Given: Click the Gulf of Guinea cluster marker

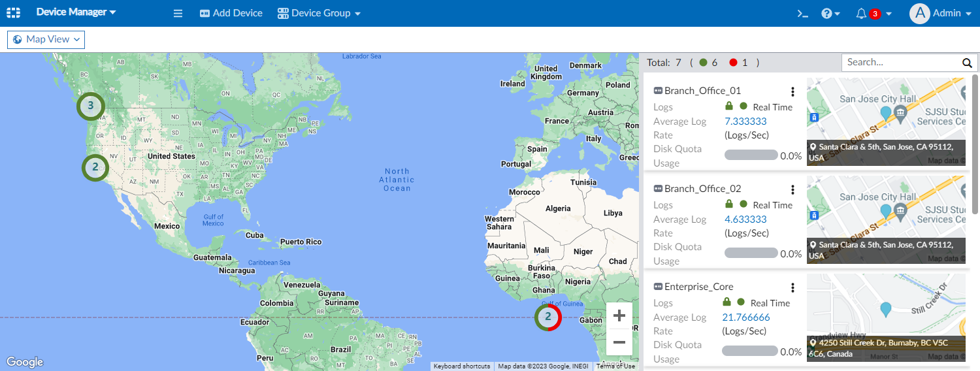Looking at the screenshot, I should pos(548,317).
